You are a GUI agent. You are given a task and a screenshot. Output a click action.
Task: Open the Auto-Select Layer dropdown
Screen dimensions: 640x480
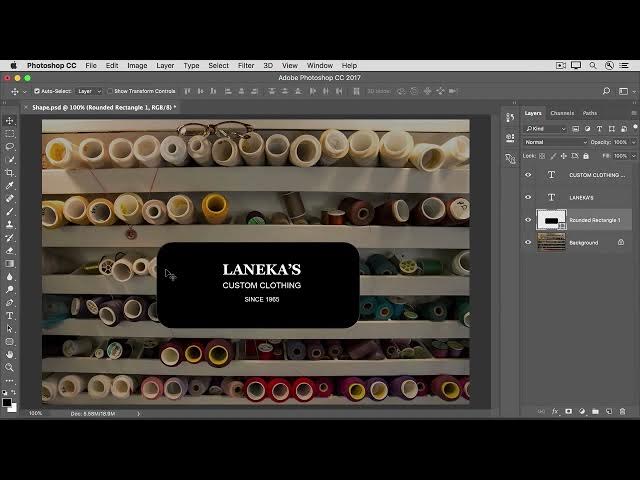coord(89,91)
